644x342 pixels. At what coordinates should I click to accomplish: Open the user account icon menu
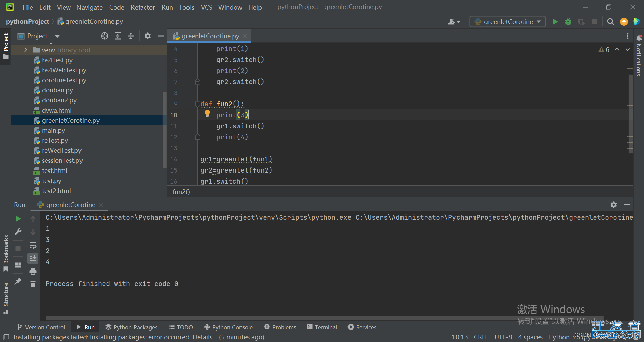[x=454, y=22]
